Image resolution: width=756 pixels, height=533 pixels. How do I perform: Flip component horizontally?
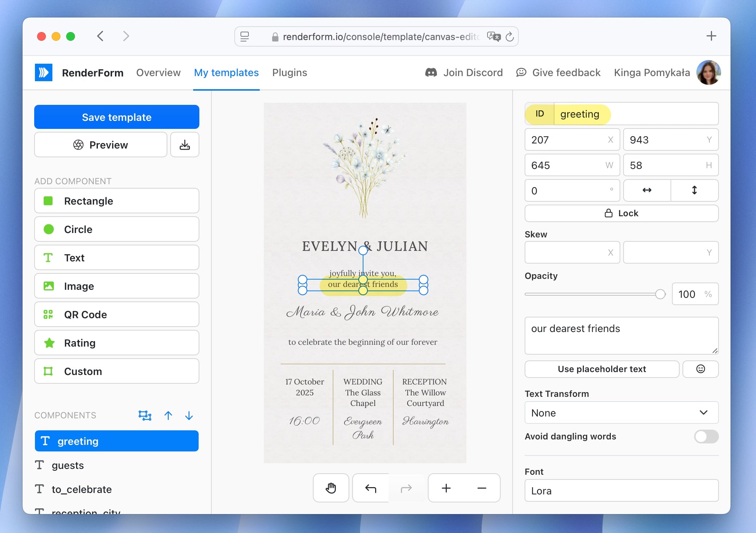pos(647,190)
